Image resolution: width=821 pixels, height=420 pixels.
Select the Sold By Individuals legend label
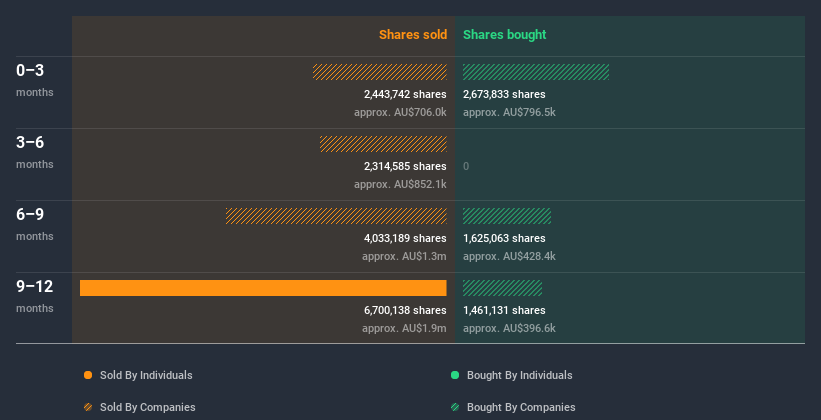click(x=146, y=375)
